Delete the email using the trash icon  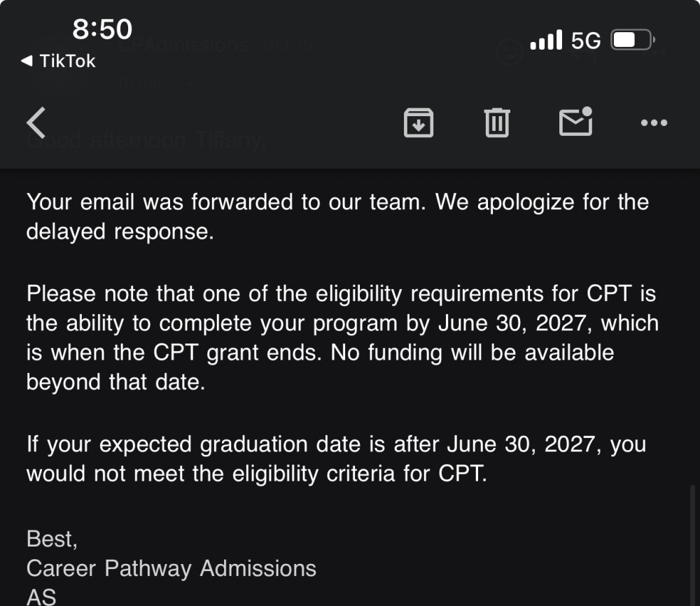497,123
